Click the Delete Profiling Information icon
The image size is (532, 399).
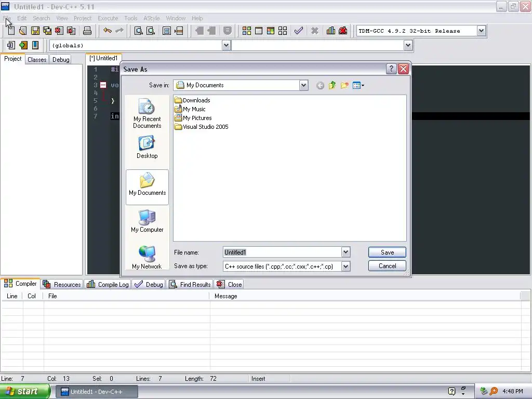coord(343,31)
